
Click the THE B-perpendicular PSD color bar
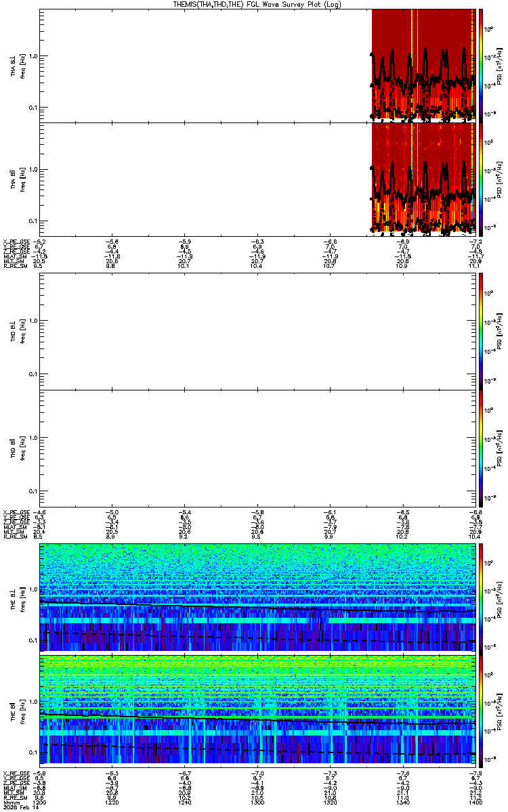point(481,597)
